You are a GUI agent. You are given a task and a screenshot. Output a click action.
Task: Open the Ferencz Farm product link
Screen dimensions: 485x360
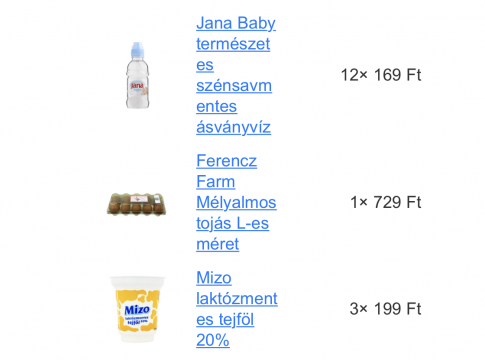coord(236,202)
